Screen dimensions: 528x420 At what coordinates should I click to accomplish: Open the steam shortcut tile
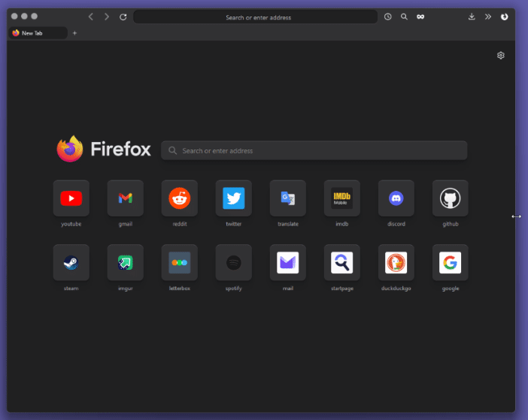71,263
